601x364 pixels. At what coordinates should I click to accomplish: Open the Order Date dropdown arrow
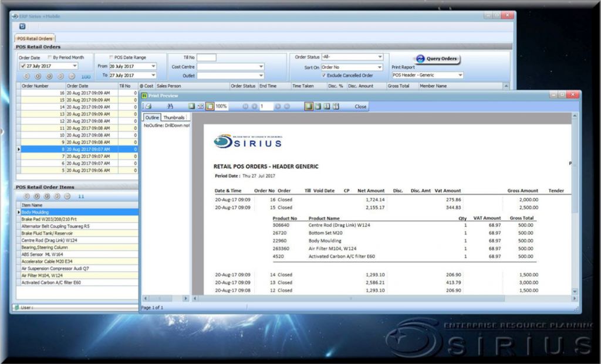75,66
